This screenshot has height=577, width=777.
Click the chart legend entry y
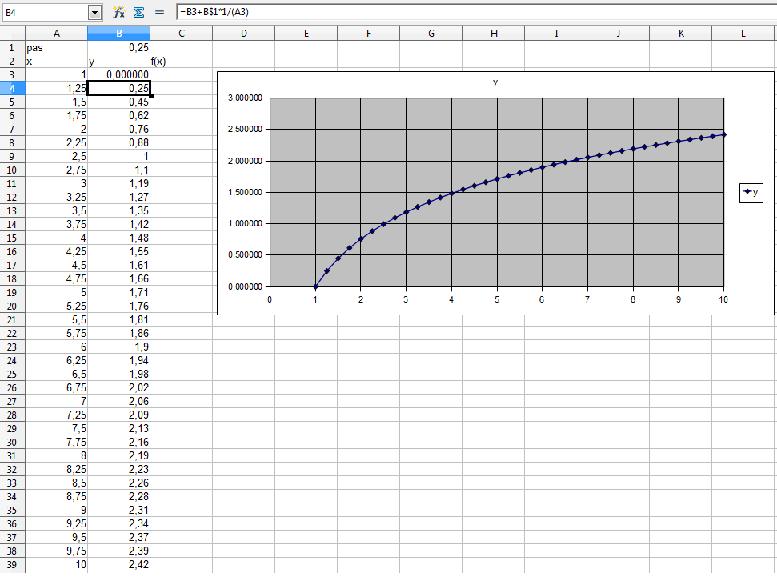[750, 194]
